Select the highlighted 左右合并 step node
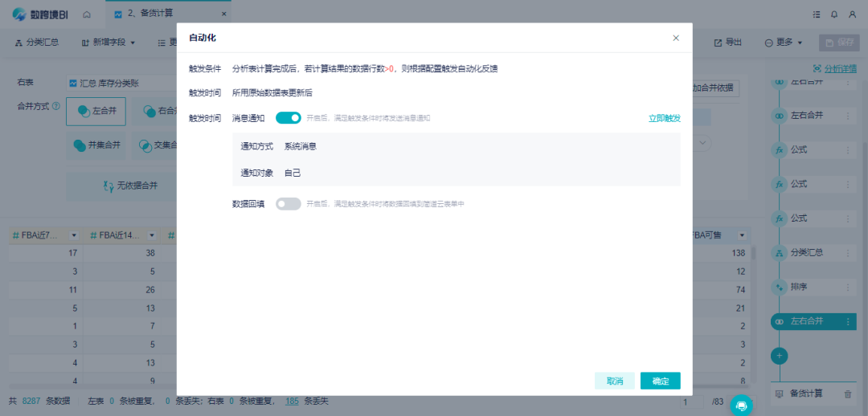 [x=813, y=321]
